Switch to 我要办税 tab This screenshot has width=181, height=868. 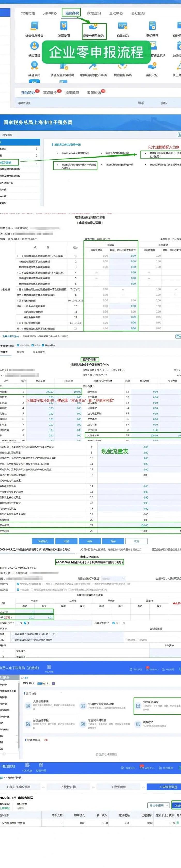tap(72, 13)
